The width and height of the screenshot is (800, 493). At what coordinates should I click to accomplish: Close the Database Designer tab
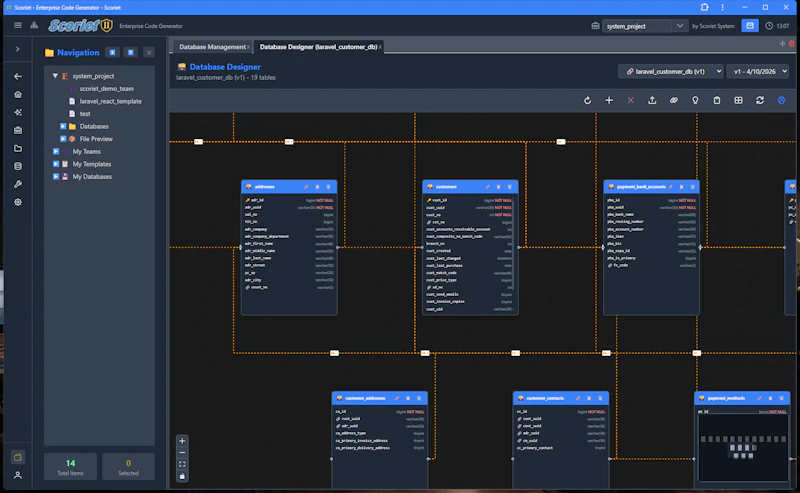tap(380, 47)
